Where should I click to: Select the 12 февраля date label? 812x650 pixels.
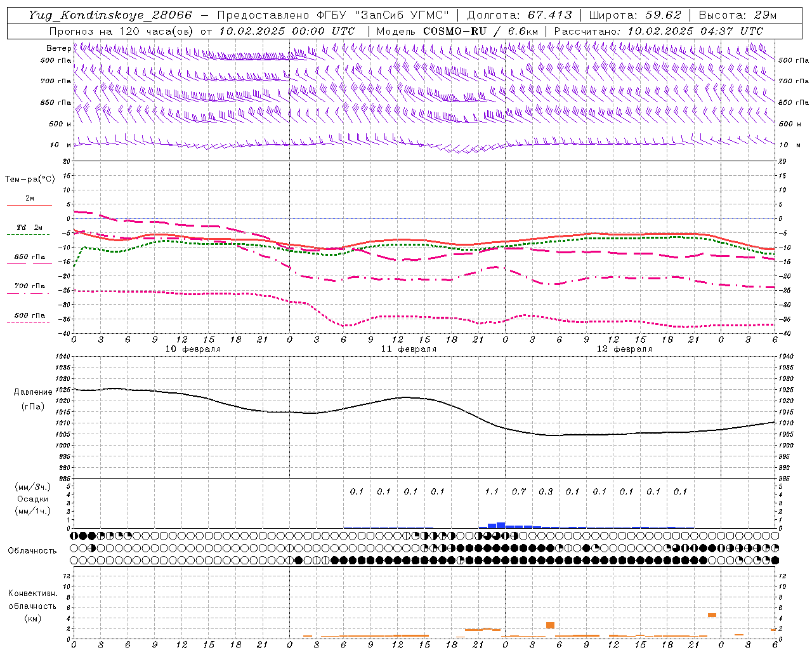pos(624,349)
